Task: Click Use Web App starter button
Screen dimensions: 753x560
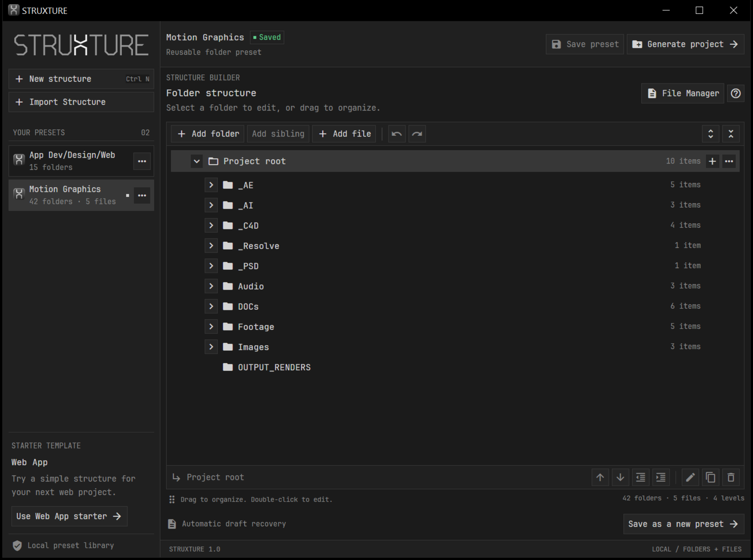Action: click(69, 516)
